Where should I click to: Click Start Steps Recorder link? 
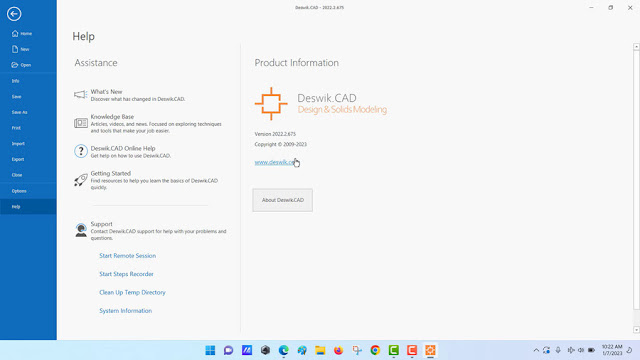point(126,274)
